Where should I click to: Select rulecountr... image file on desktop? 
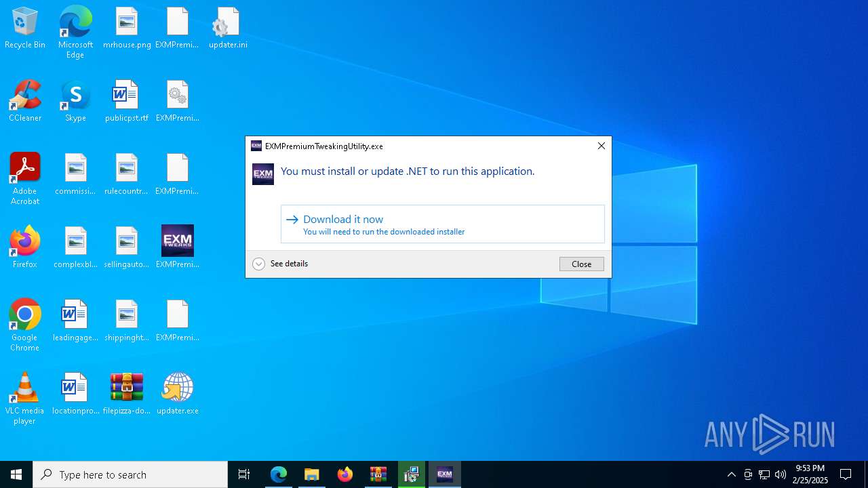tap(127, 175)
